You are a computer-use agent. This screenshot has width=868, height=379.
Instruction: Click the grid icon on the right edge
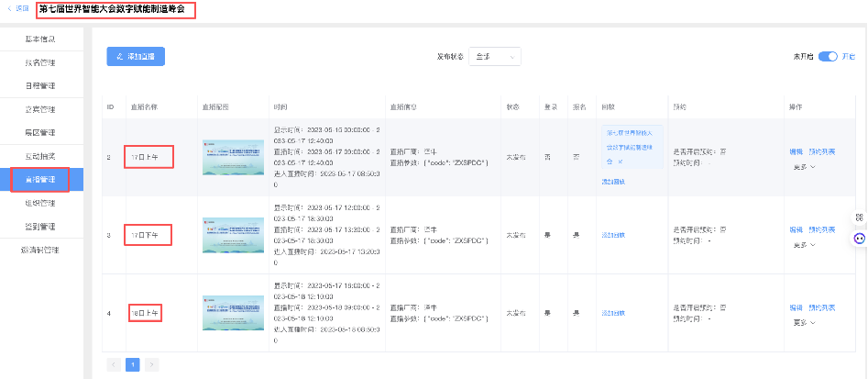pyautogui.click(x=859, y=217)
